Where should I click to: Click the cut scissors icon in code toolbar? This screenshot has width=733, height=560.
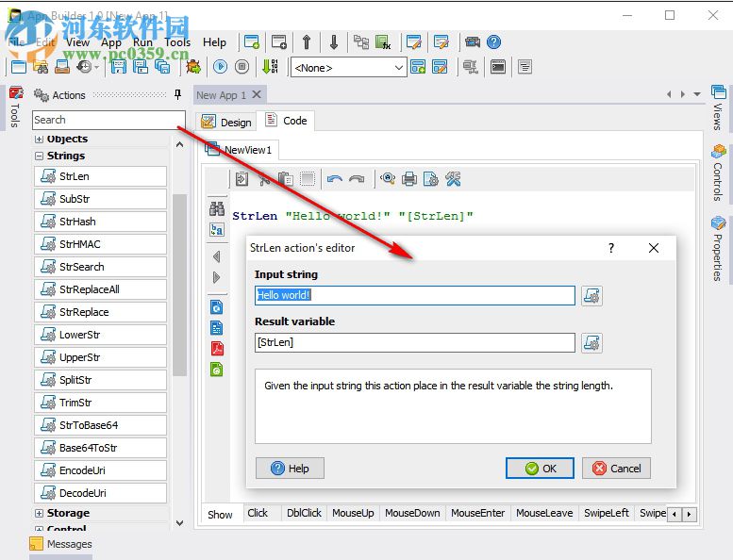click(x=264, y=179)
